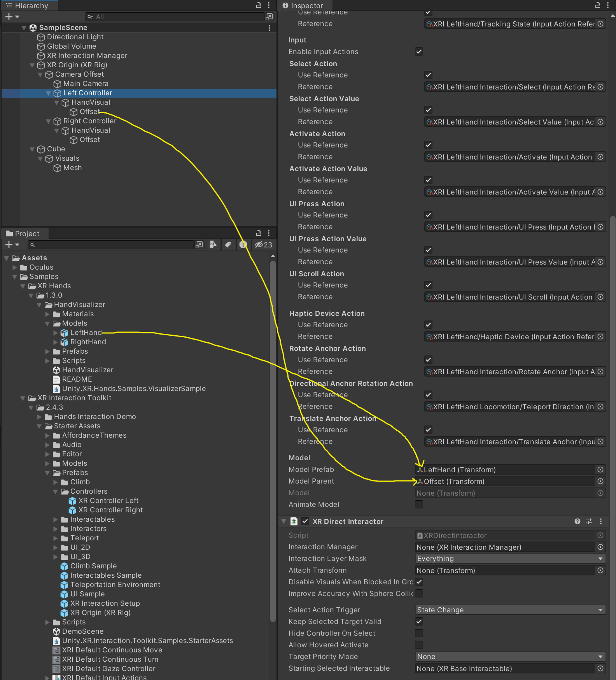This screenshot has height=680, width=616.
Task: Click the Project log errors icon
Action: 243,245
